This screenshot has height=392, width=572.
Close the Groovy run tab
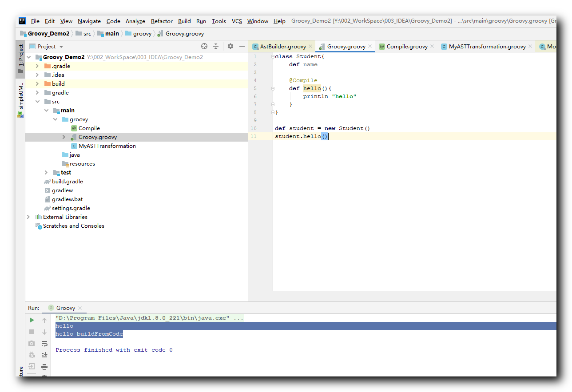click(80, 308)
